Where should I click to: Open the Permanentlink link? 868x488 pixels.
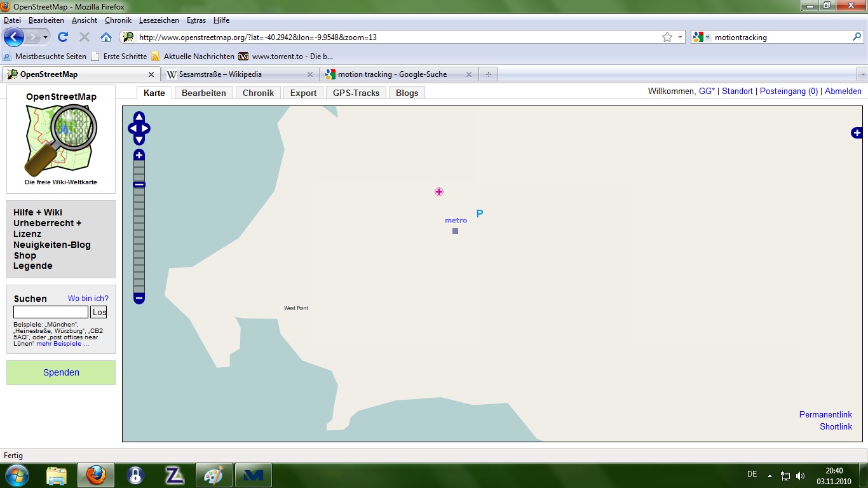pos(825,414)
